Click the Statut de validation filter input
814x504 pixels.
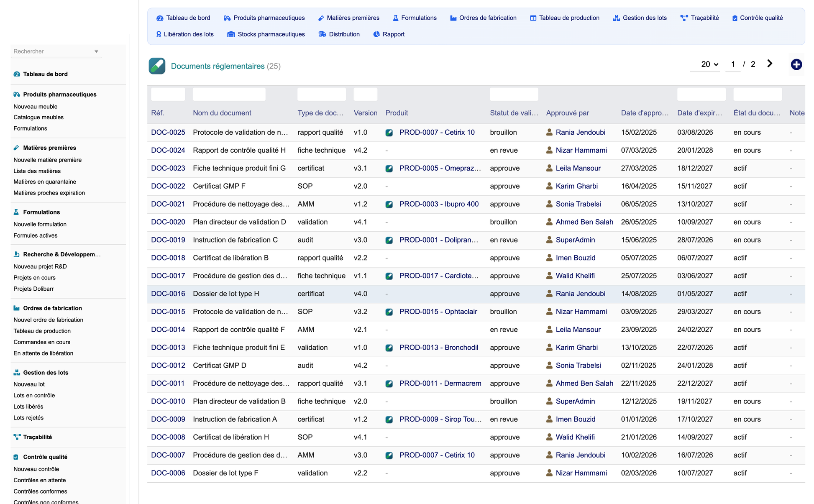[x=514, y=94]
